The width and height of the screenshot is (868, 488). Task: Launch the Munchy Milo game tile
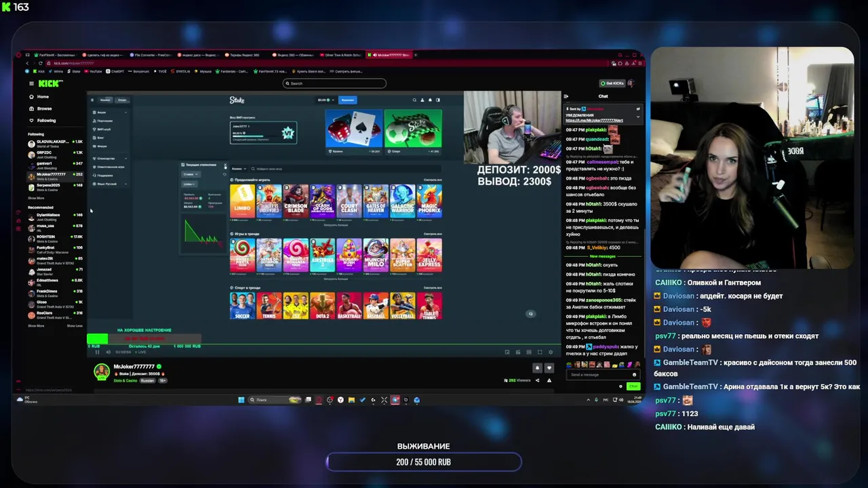376,255
